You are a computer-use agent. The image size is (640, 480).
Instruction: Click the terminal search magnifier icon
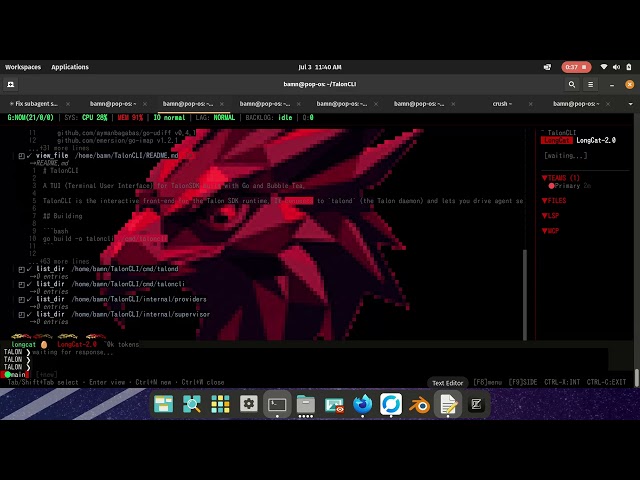point(572,84)
